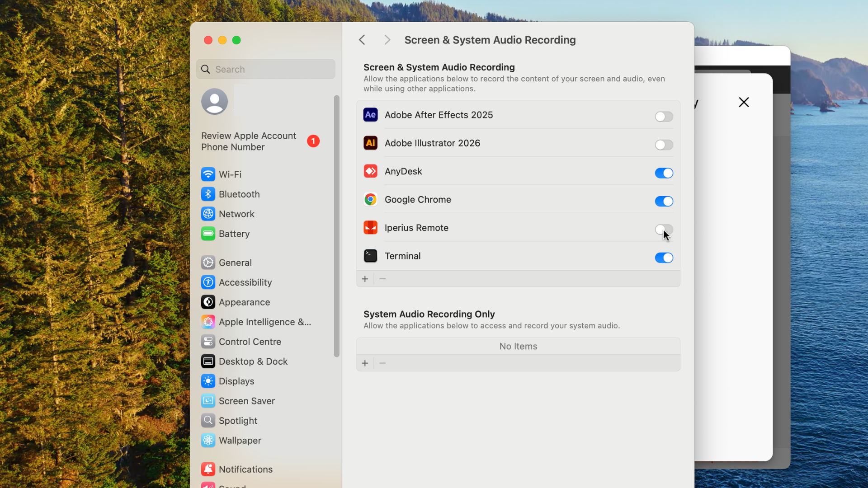Click the Appearance icon in sidebar

208,302
